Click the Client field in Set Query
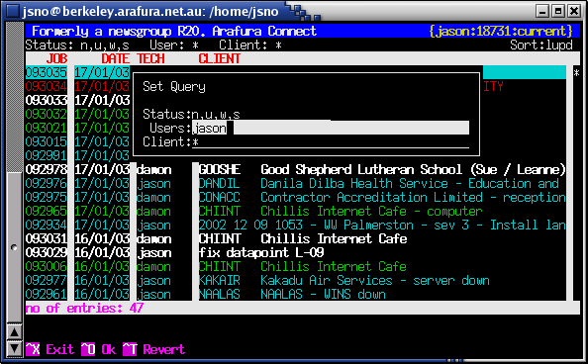Image resolution: width=588 pixels, height=364 pixels. [331, 142]
